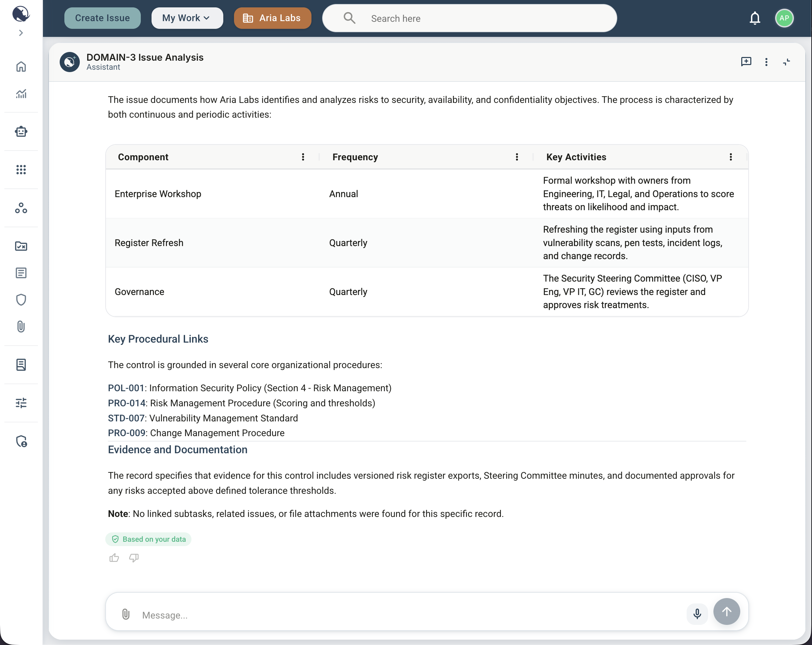Image resolution: width=812 pixels, height=645 pixels.
Task: Open the Key Activities column menu
Action: coord(731,157)
